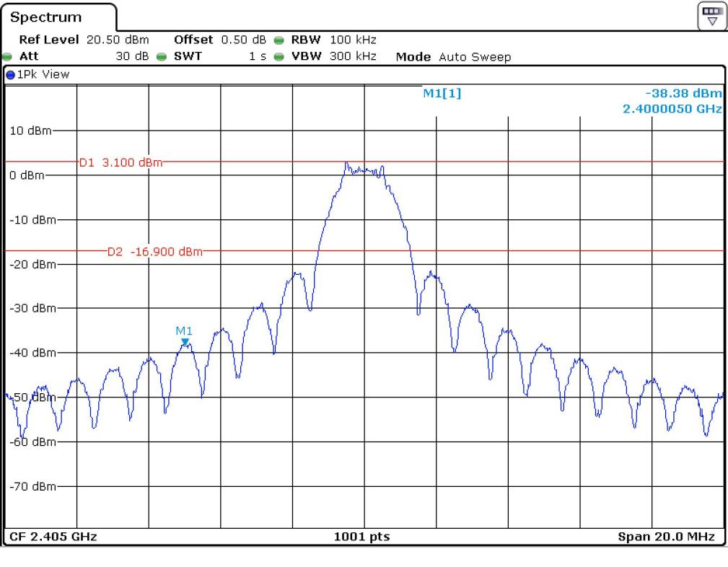Click the -70 dBm axis label
This screenshot has height=567, width=728.
pyautogui.click(x=32, y=486)
